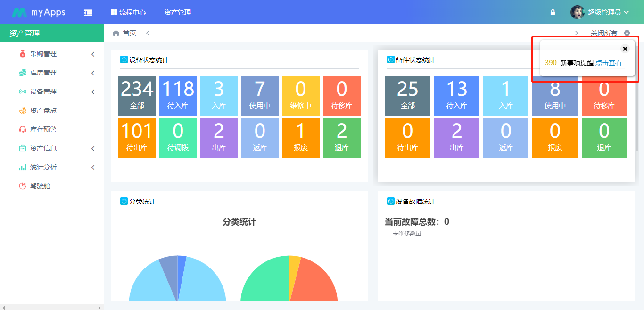Open the 资产管理 top menu

tap(178, 12)
